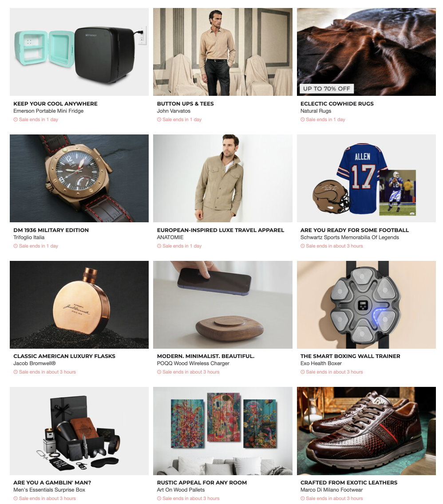This screenshot has height=504, width=443.
Task: Click the clock icon under Trifoglio Italia
Action: pos(16,246)
